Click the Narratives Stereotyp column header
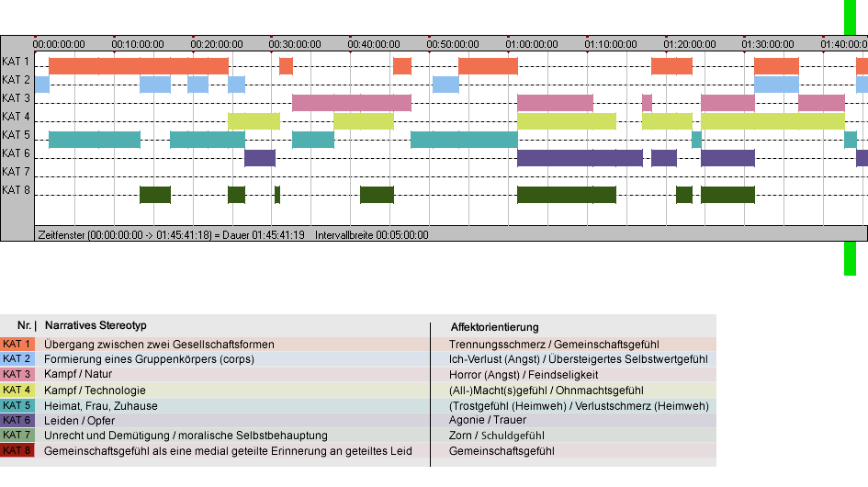 tap(96, 326)
